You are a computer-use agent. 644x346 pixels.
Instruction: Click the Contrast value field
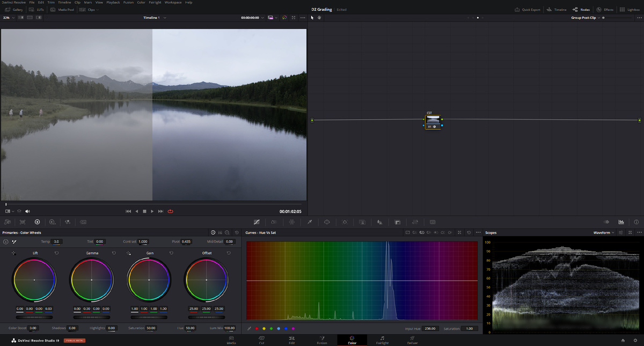tap(143, 242)
